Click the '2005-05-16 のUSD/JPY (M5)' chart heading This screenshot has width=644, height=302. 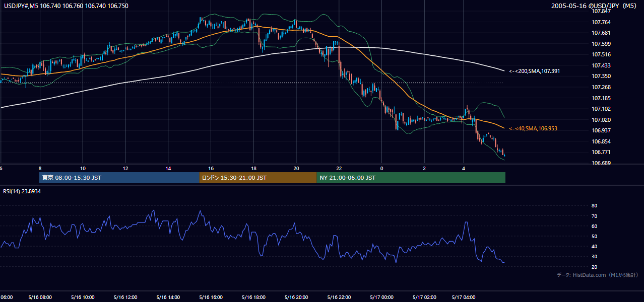[595, 6]
